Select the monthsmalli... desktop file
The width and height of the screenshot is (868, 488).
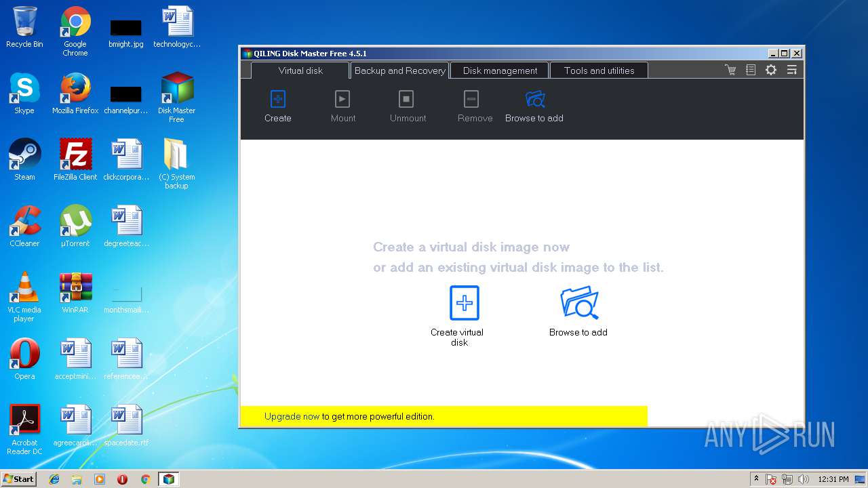pyautogui.click(x=126, y=299)
